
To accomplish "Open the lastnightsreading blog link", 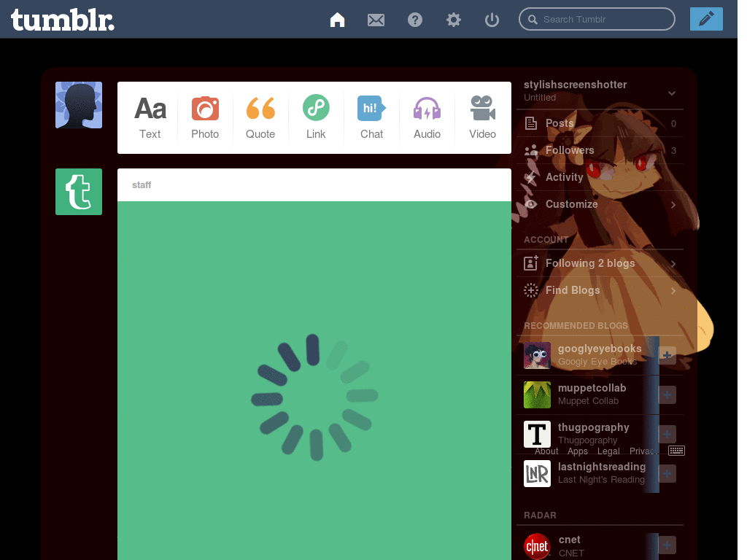I will tap(602, 467).
